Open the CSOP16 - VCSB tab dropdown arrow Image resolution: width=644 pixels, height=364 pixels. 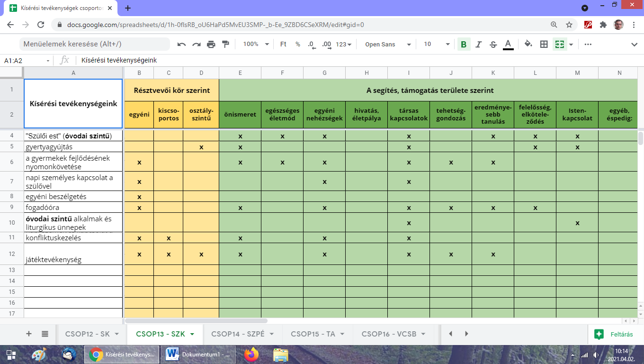tap(423, 334)
